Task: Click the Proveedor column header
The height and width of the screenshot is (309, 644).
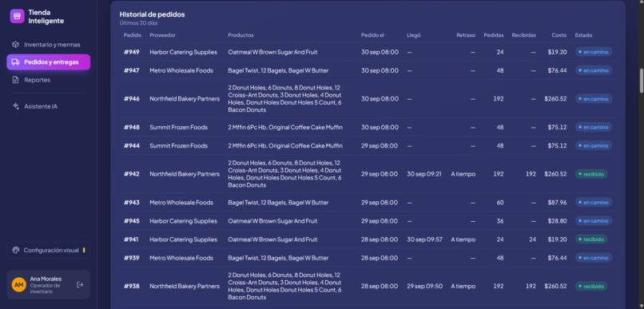Action: 162,35
